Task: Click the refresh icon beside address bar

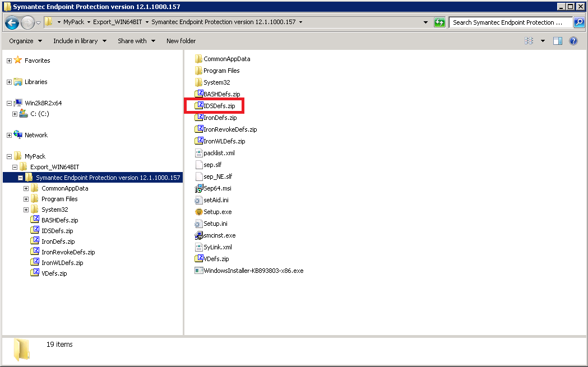Action: pos(439,22)
